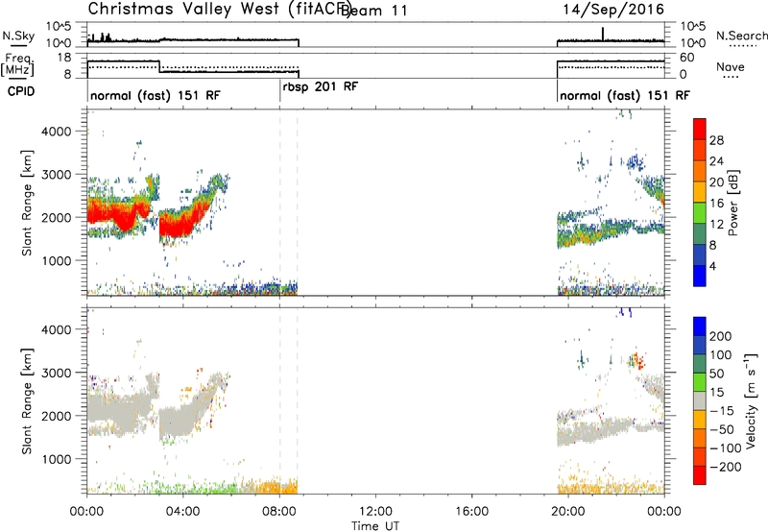Click the '18' tick on the frequency axis
The width and height of the screenshot is (768, 532).
(63, 58)
